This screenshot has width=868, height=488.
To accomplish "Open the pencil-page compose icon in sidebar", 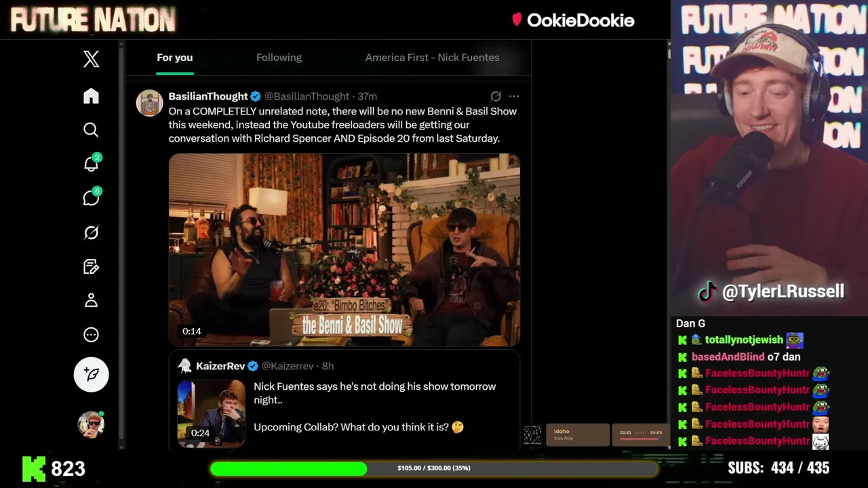I will click(x=91, y=266).
